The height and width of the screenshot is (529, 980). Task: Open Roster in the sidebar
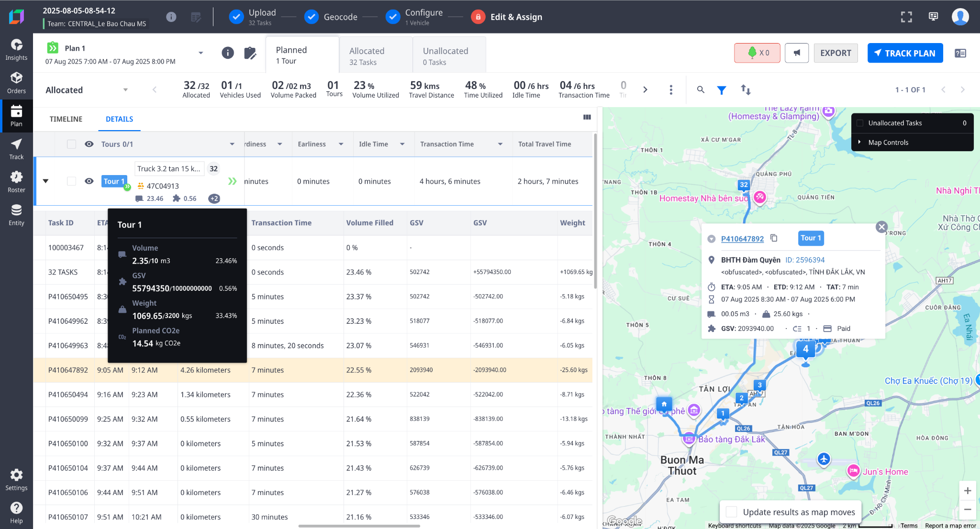(16, 182)
